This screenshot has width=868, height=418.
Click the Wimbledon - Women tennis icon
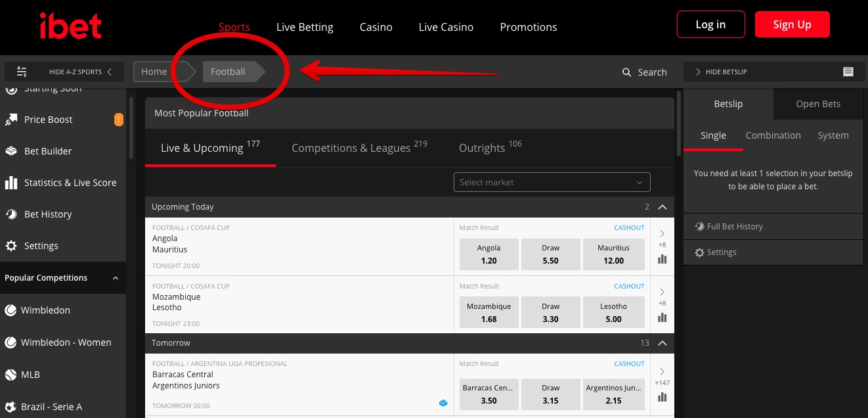pos(11,342)
